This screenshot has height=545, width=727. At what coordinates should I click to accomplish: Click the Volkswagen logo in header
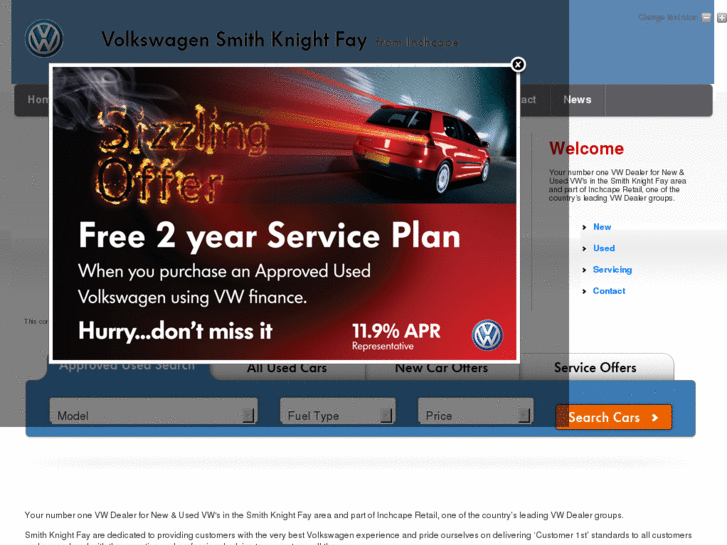[44, 38]
